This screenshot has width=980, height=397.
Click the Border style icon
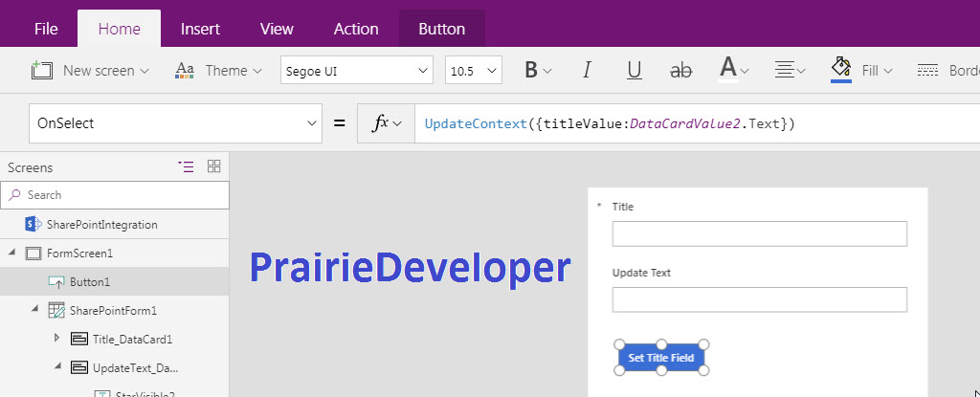click(928, 71)
